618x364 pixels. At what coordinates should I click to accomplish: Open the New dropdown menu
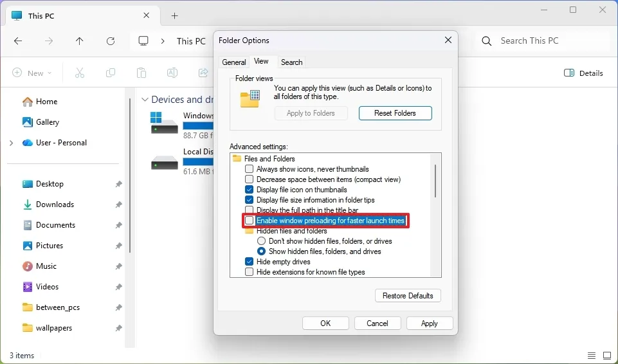(32, 73)
